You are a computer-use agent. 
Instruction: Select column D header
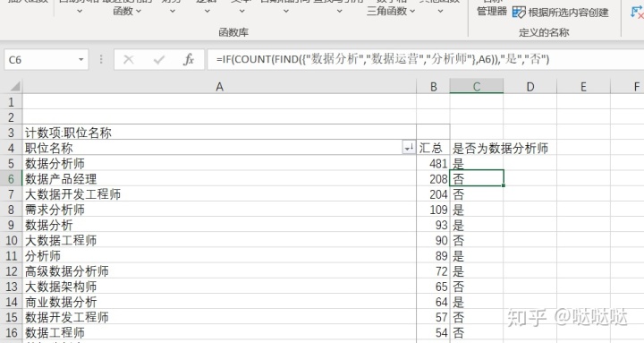pos(530,87)
